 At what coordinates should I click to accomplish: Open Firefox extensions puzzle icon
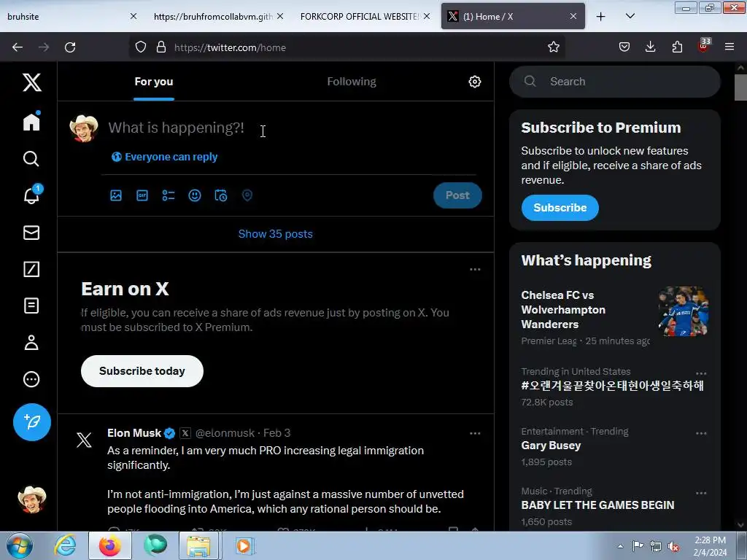(x=677, y=47)
